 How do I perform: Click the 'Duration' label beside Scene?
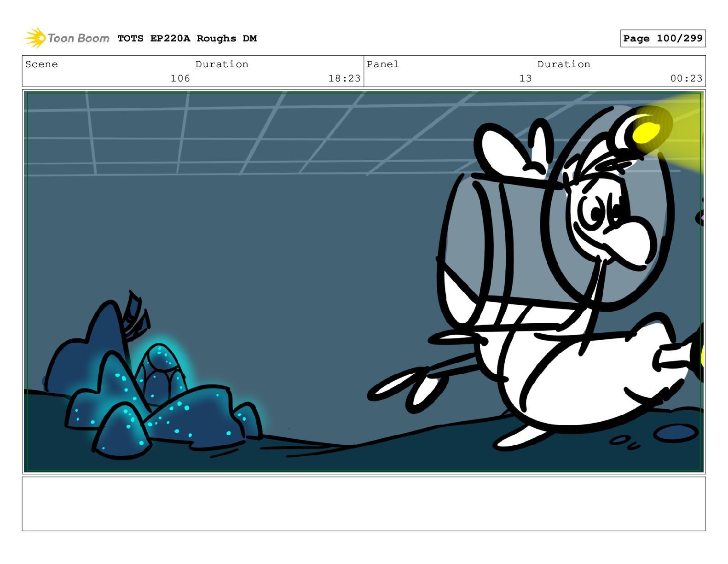coord(222,64)
